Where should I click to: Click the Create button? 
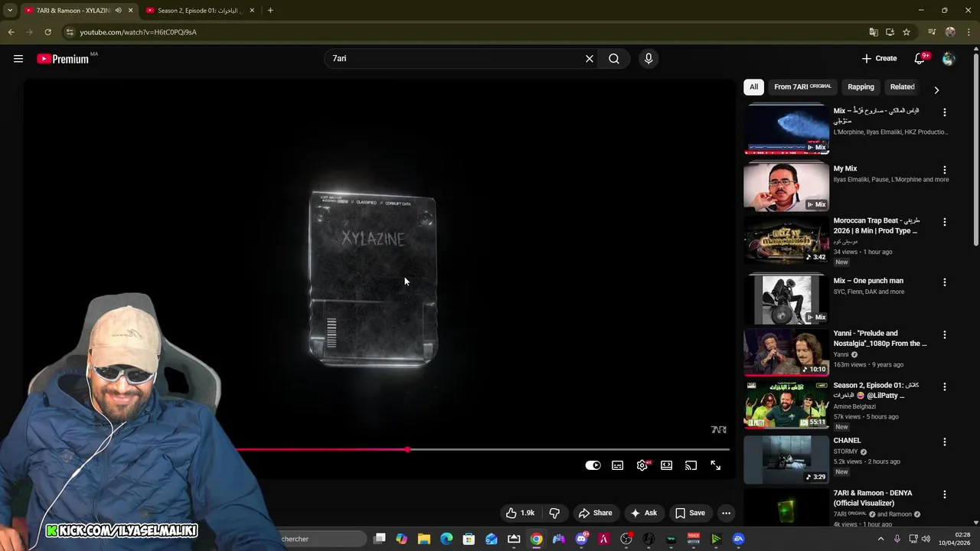[x=879, y=58]
